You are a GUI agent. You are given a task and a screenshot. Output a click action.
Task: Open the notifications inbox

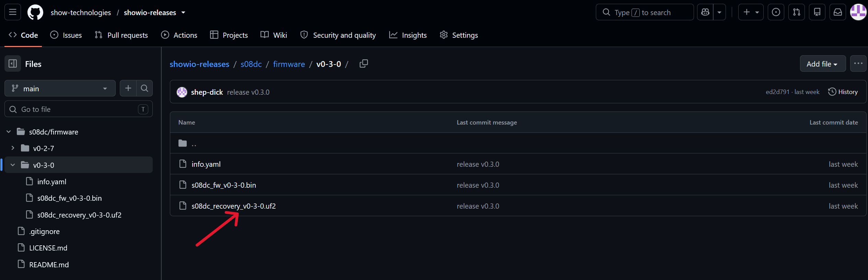click(838, 12)
